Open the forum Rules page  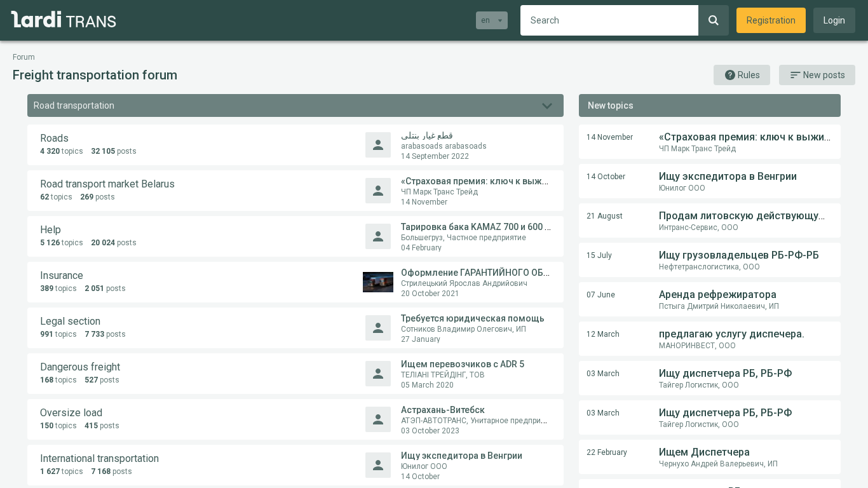[x=742, y=75]
